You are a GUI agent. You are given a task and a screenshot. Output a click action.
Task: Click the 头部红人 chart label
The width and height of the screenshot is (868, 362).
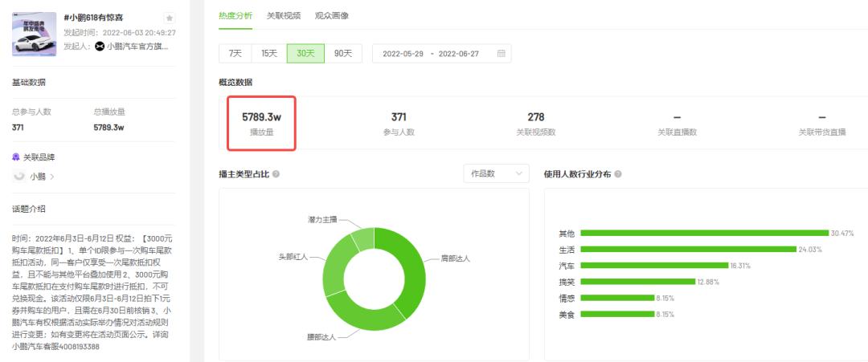click(293, 257)
